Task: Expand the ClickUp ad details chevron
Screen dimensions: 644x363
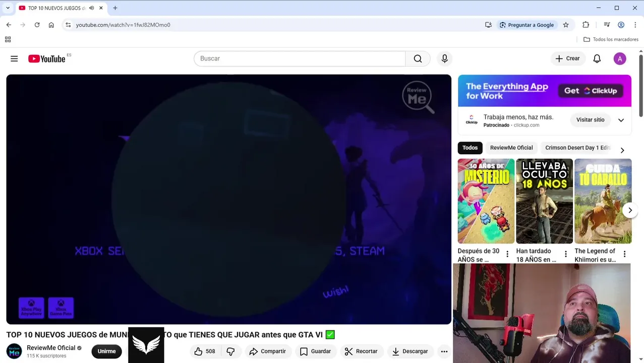Action: pos(621,120)
